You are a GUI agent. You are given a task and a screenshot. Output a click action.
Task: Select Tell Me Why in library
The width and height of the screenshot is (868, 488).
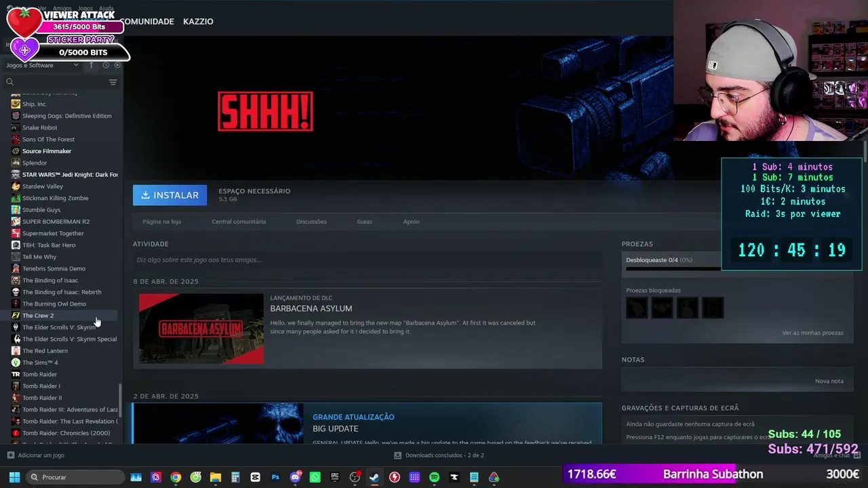tap(39, 257)
